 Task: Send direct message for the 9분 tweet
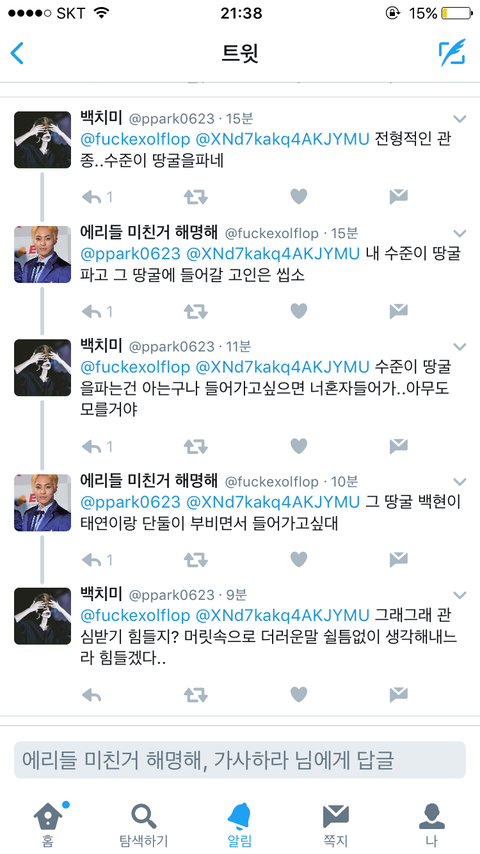(x=398, y=694)
